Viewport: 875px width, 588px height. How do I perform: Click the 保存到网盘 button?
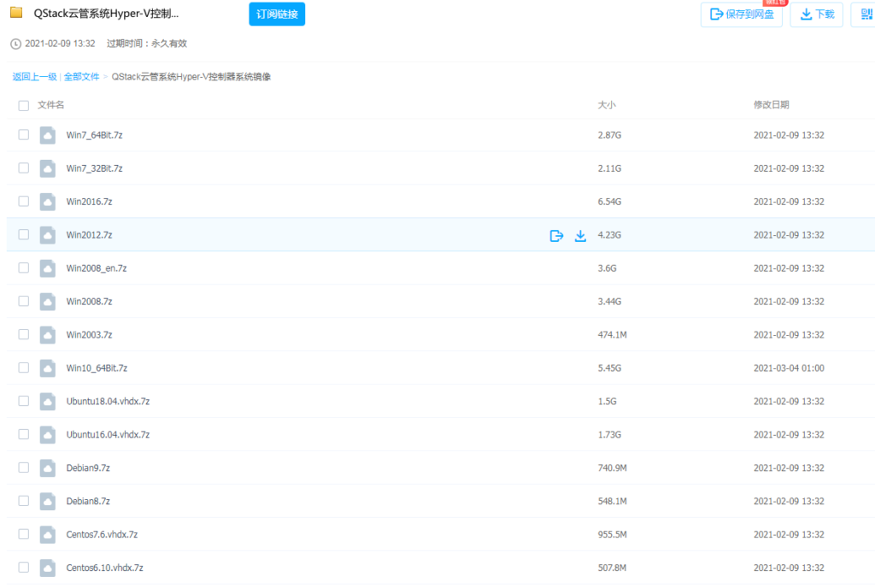click(x=742, y=14)
